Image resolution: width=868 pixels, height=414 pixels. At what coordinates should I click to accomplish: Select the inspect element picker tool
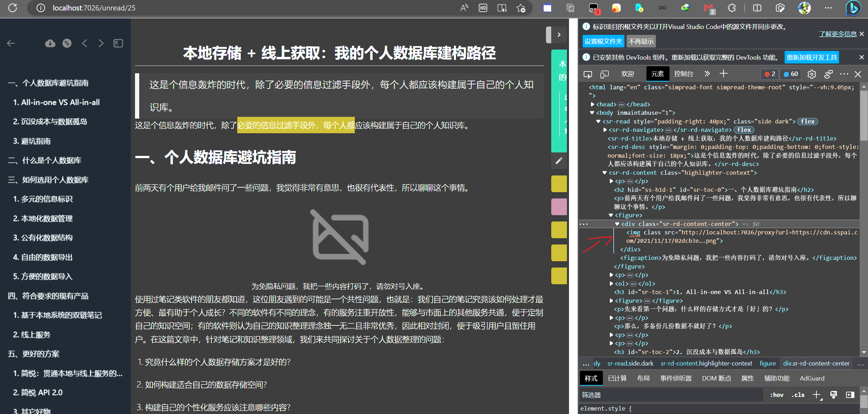click(x=588, y=74)
